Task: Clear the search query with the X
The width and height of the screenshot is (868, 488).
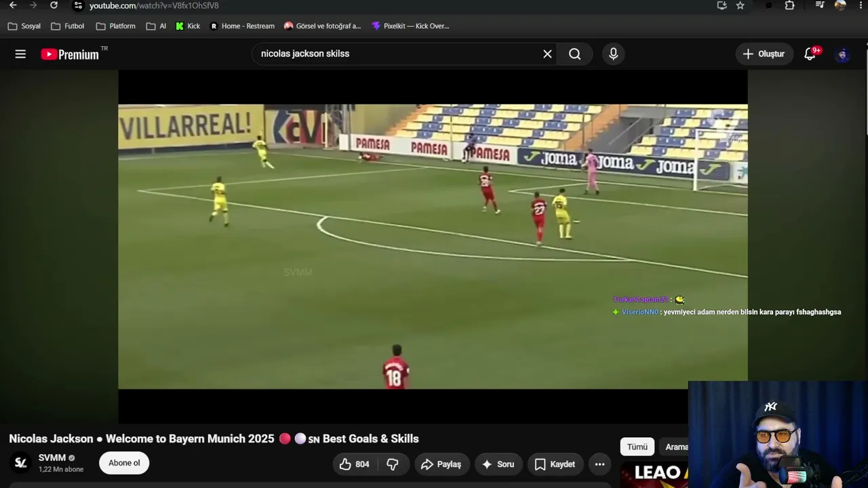Action: pyautogui.click(x=547, y=54)
